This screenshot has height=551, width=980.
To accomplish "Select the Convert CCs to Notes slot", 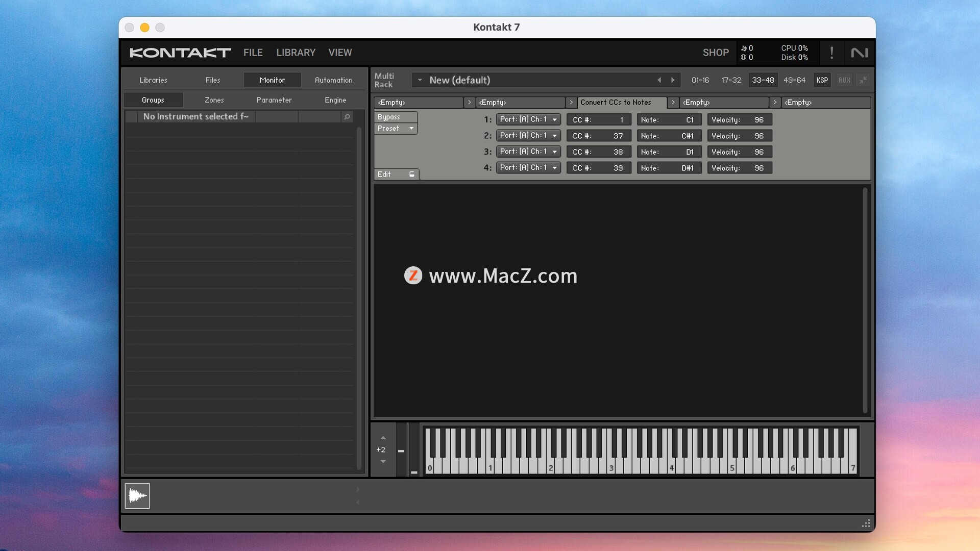I will (x=622, y=103).
